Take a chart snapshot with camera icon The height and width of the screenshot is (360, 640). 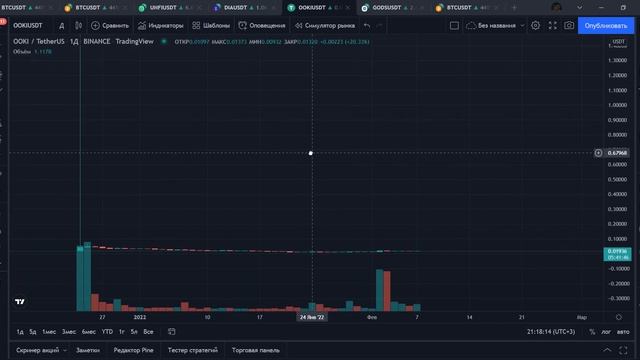(569, 26)
